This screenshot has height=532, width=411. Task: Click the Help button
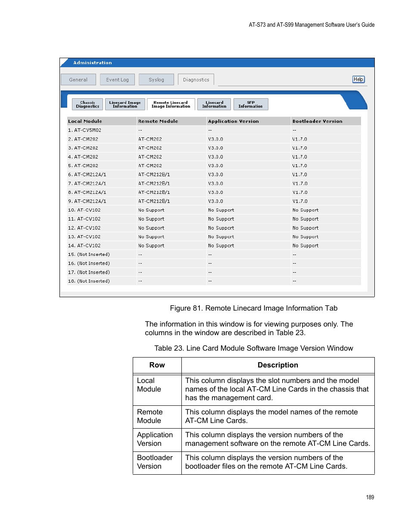(x=358, y=79)
